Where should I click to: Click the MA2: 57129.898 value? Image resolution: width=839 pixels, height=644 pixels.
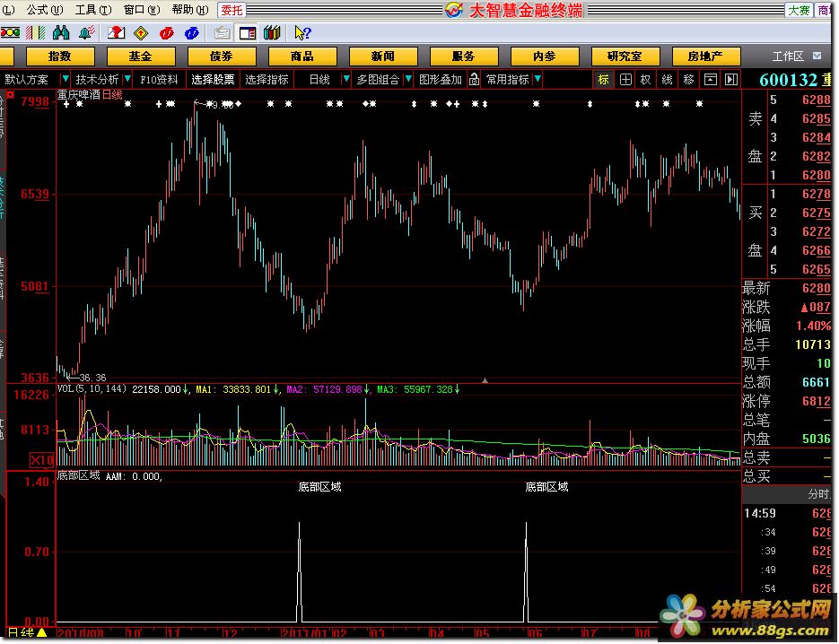(x=324, y=390)
